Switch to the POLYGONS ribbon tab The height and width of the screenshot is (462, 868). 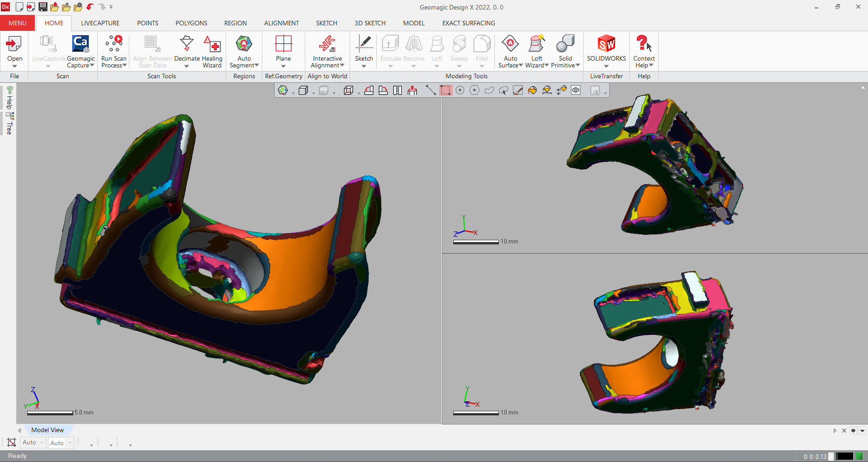pyautogui.click(x=191, y=23)
